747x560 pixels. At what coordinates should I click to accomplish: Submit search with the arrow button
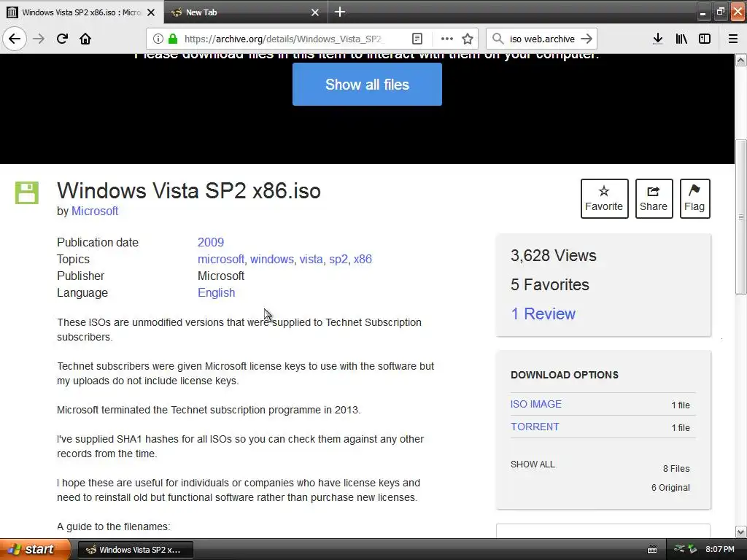coord(587,39)
